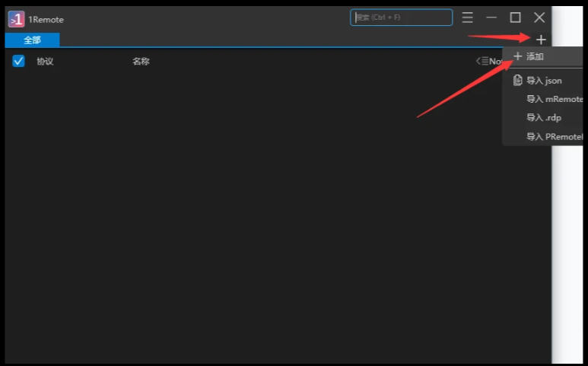Sort by the 名称 column header
Image resolution: width=588 pixels, height=366 pixels.
(x=141, y=62)
